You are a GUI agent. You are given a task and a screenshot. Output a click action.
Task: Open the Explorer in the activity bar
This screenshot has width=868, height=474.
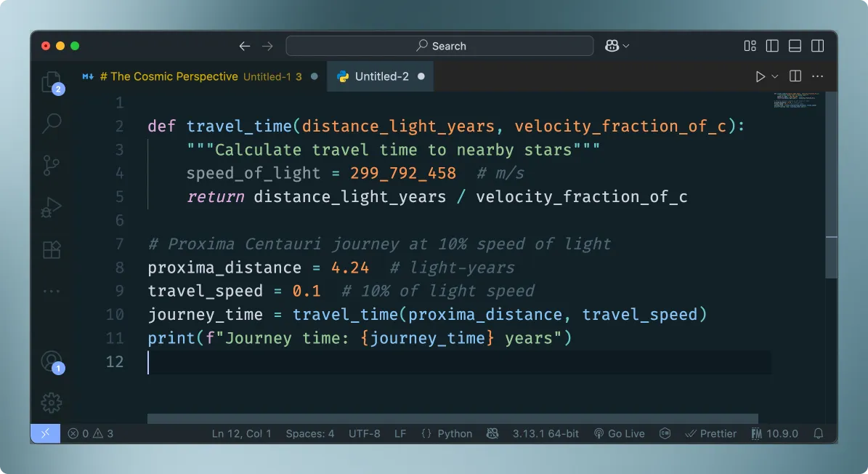(51, 84)
